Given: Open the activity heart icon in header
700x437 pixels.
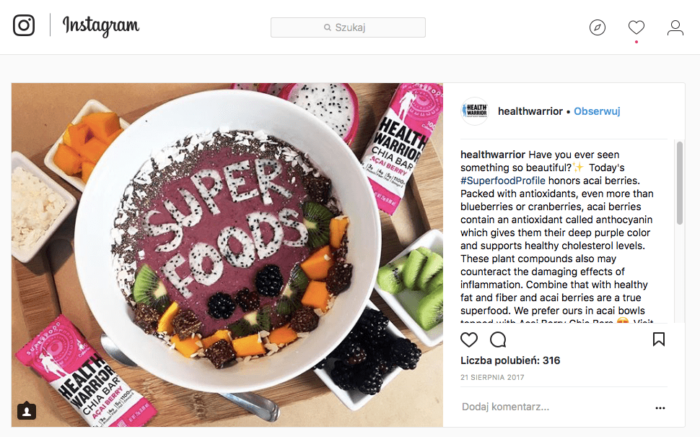Looking at the screenshot, I should click(636, 28).
